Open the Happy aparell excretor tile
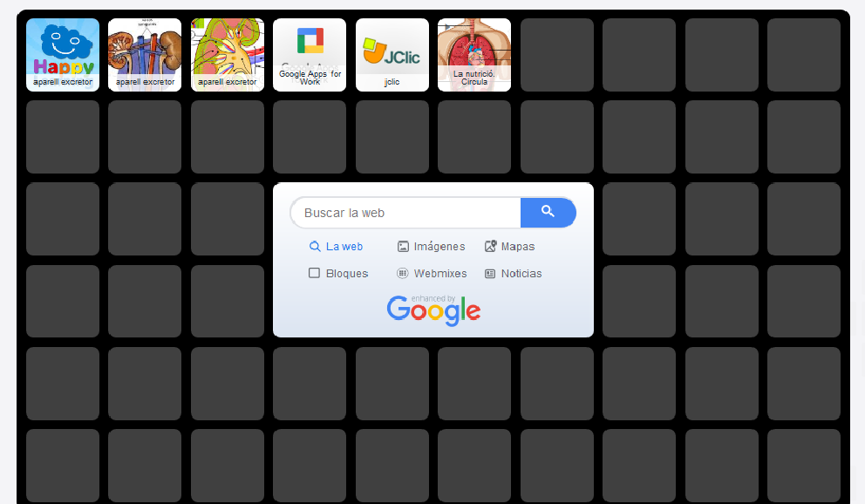Screen dimensions: 865x504 (x=62, y=55)
